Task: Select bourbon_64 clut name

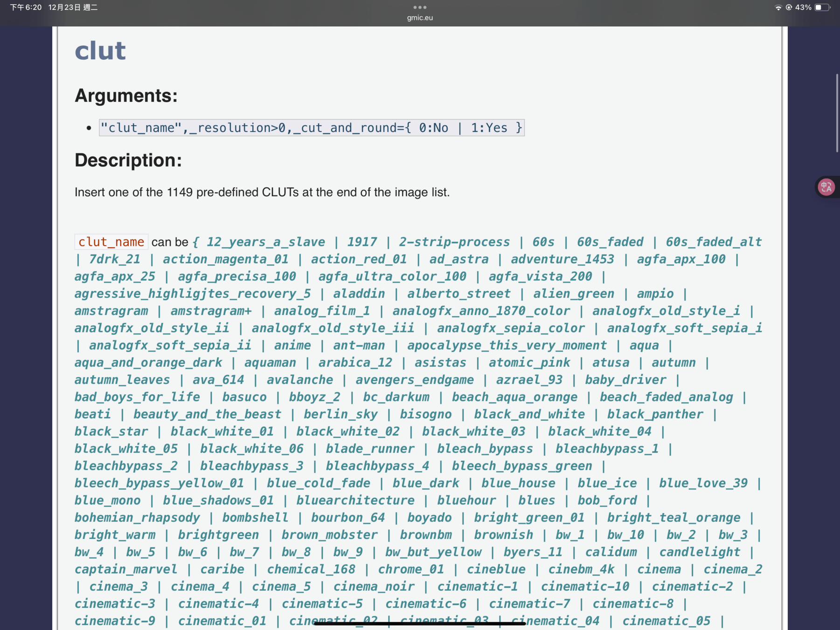Action: click(348, 518)
